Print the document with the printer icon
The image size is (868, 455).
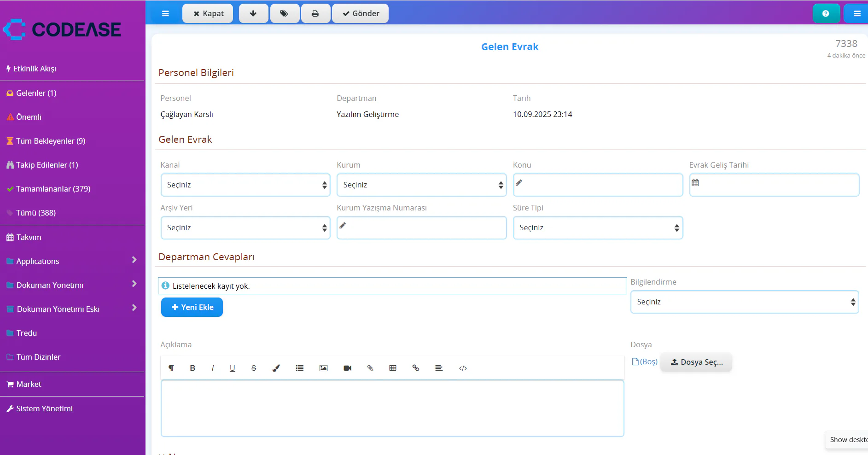coord(315,13)
